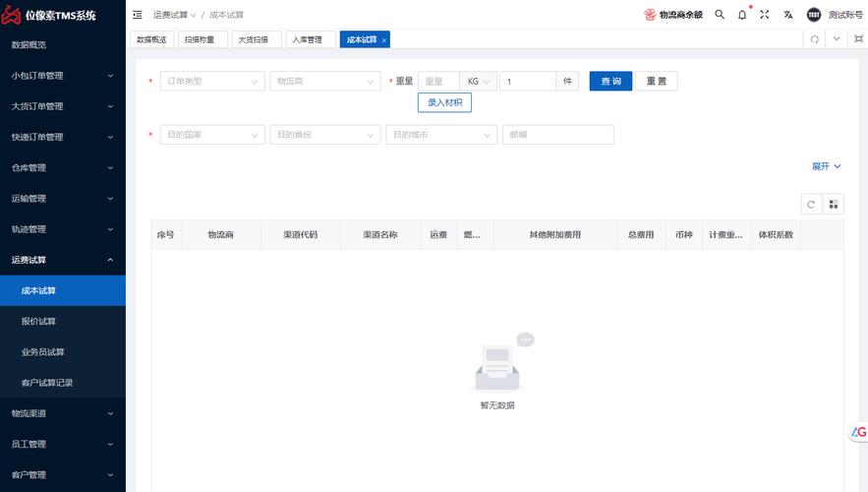Click the TMS system logo

[x=11, y=16]
